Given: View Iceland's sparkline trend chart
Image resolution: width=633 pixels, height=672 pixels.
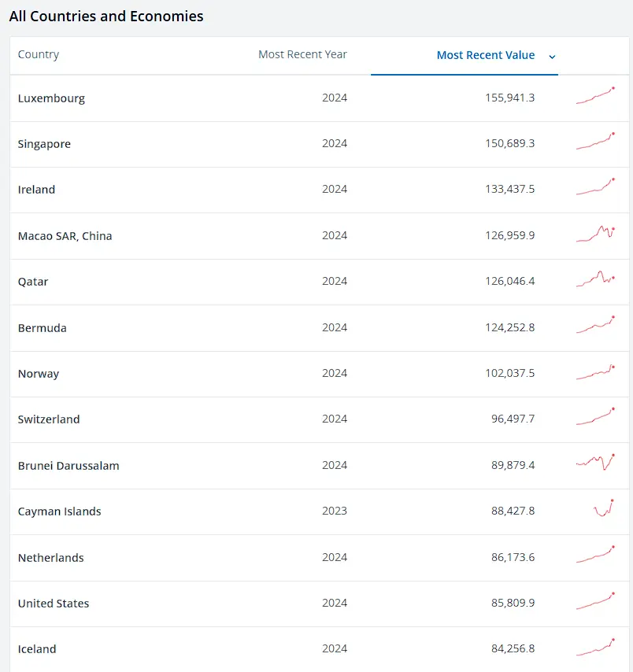Looking at the screenshot, I should coord(596,647).
